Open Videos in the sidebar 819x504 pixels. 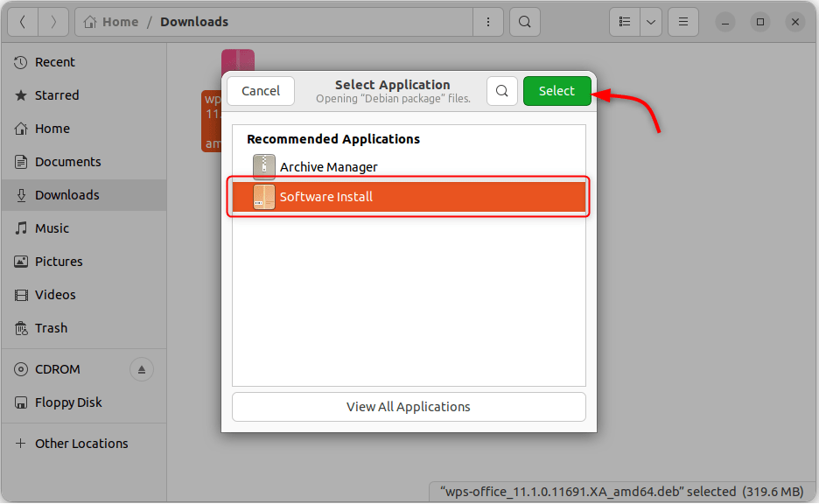[x=84, y=295]
